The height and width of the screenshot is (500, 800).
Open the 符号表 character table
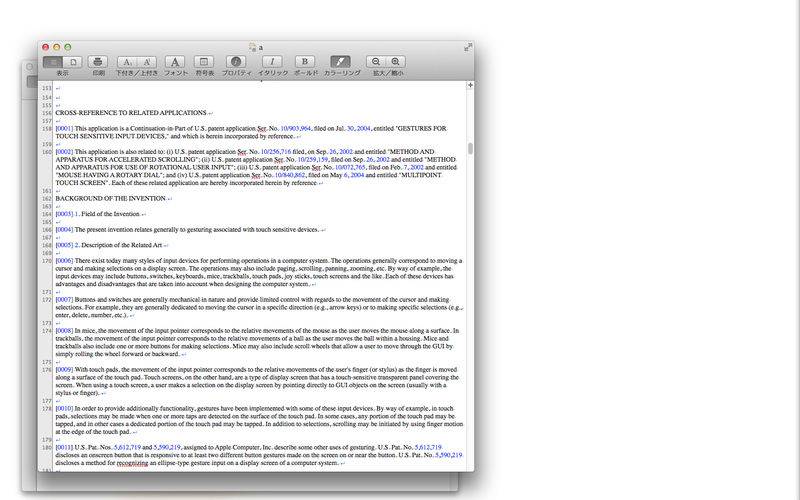pyautogui.click(x=204, y=62)
